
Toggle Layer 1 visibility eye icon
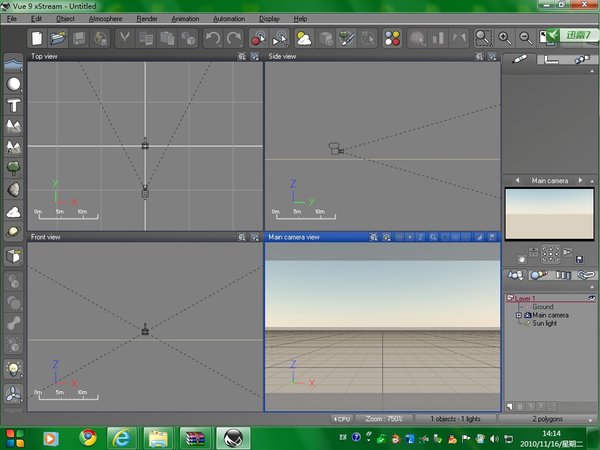click(592, 298)
